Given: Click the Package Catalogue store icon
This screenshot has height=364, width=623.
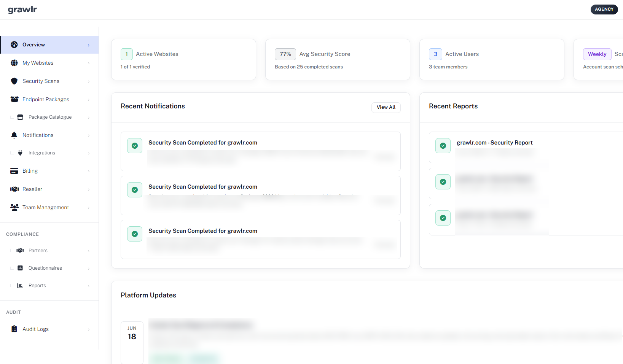Looking at the screenshot, I should coord(20,117).
